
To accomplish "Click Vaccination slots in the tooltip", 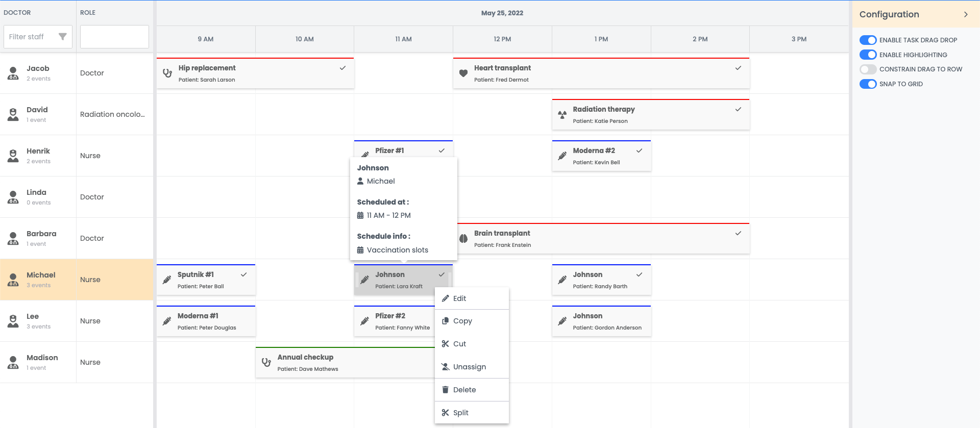I will tap(398, 250).
